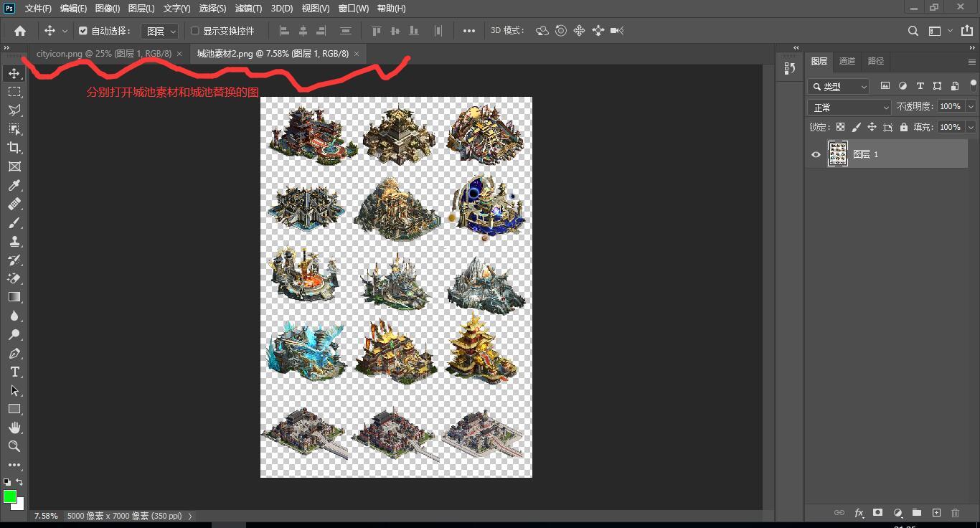Align left edges in the options bar
The width and height of the screenshot is (980, 528).
tap(284, 31)
